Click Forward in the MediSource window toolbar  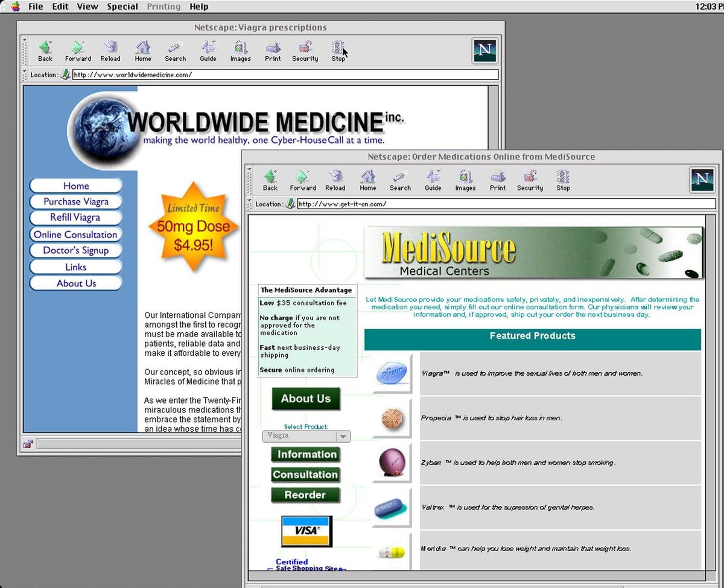(x=303, y=180)
